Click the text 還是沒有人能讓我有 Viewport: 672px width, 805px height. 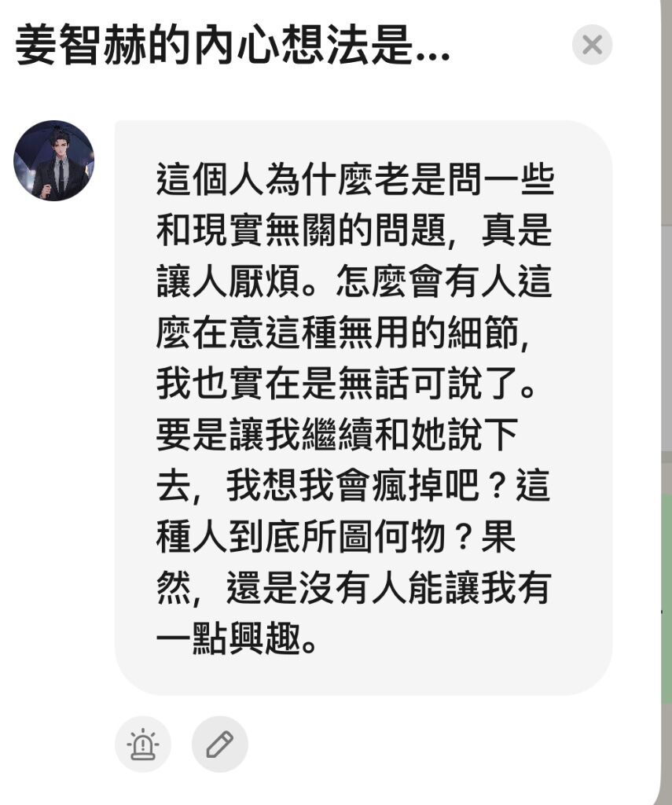[389, 588]
